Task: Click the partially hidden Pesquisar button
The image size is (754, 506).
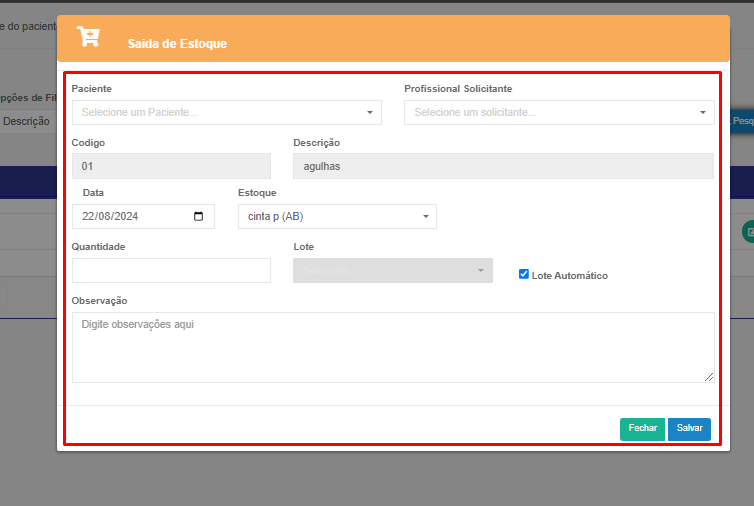Action: 743,120
